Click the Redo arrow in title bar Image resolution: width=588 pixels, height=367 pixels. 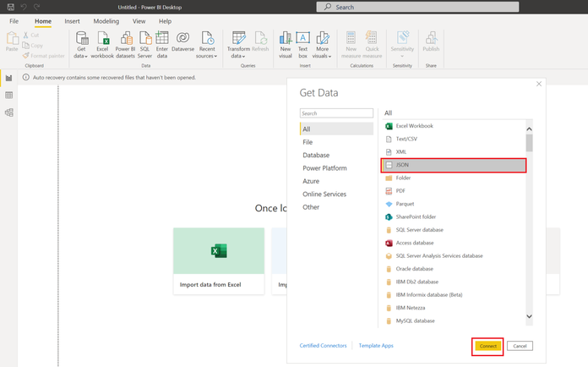(x=36, y=7)
